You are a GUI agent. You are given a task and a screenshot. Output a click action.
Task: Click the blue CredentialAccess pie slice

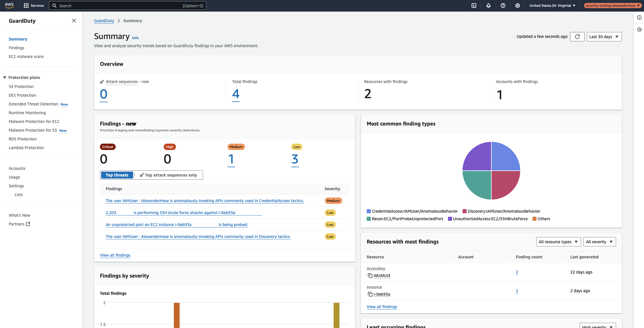pyautogui.click(x=503, y=159)
